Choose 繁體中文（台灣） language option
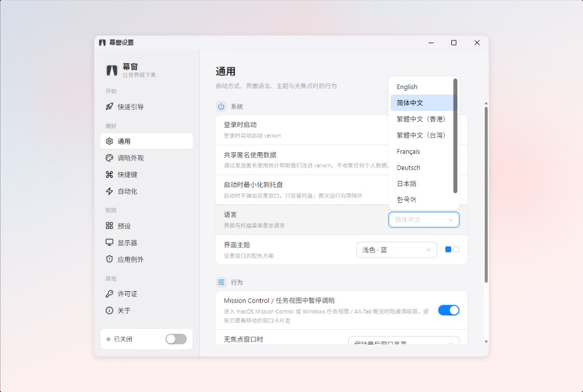Viewport: 583px width, 392px height. (x=422, y=136)
